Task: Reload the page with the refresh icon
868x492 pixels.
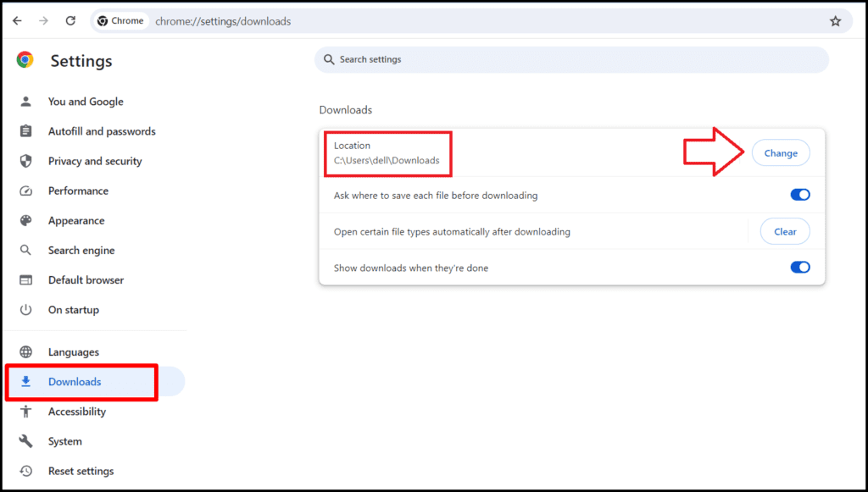Action: click(70, 21)
